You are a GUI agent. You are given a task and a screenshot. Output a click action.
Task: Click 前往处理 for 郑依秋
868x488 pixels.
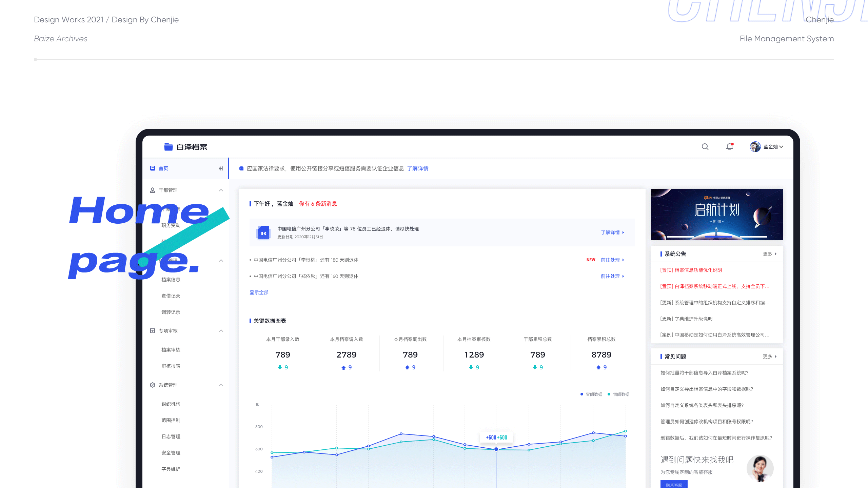[612, 276]
